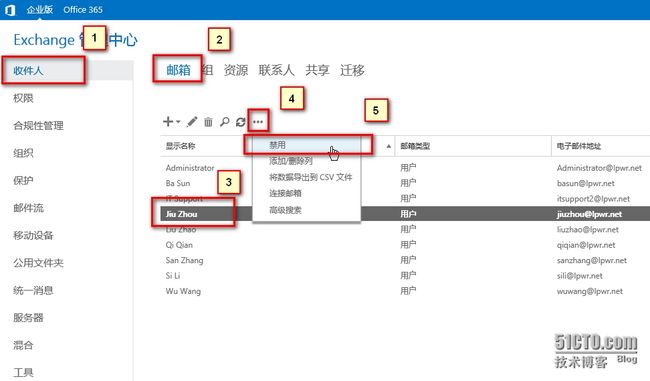This screenshot has height=381, width=650.
Task: Open 工具 in left navigation
Action: [23, 372]
